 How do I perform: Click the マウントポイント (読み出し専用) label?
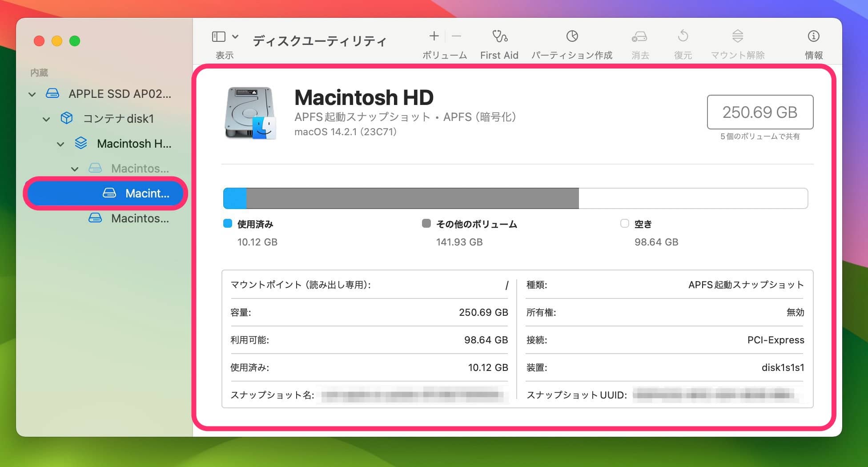point(301,285)
